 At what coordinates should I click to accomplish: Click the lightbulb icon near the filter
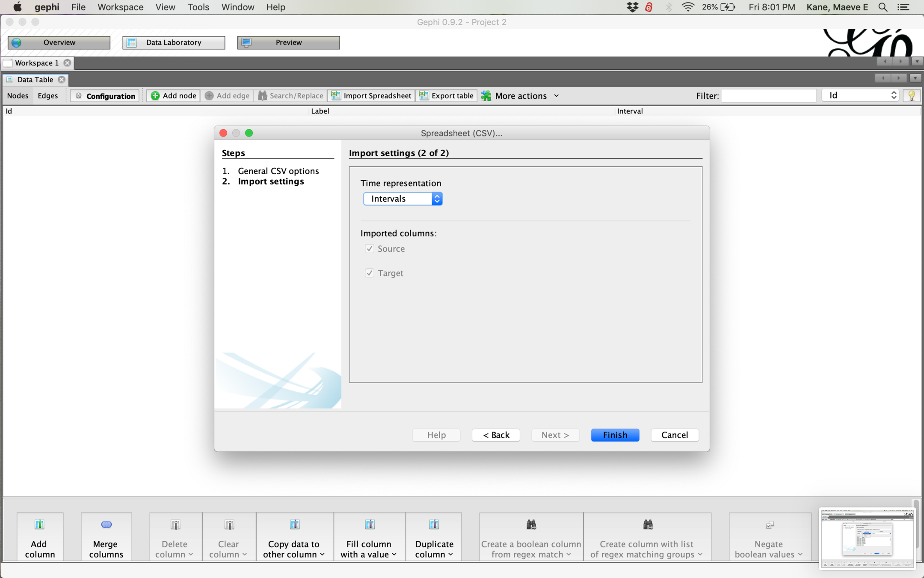point(911,96)
